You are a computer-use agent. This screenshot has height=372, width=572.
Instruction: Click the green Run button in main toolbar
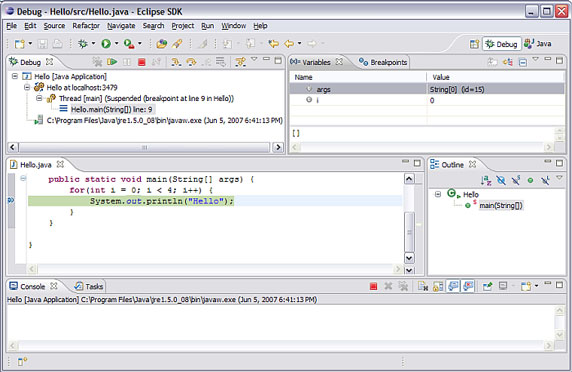click(x=106, y=44)
